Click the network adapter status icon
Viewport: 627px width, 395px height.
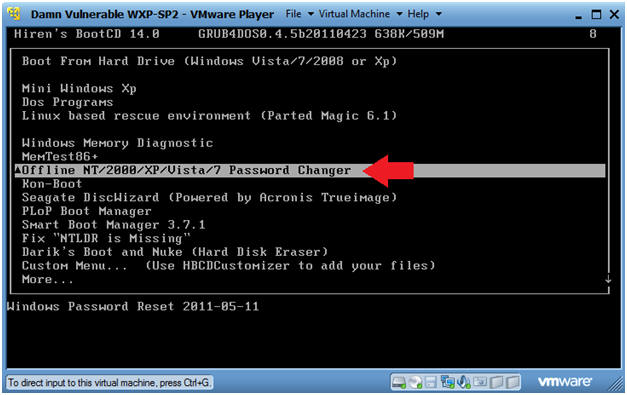(447, 383)
